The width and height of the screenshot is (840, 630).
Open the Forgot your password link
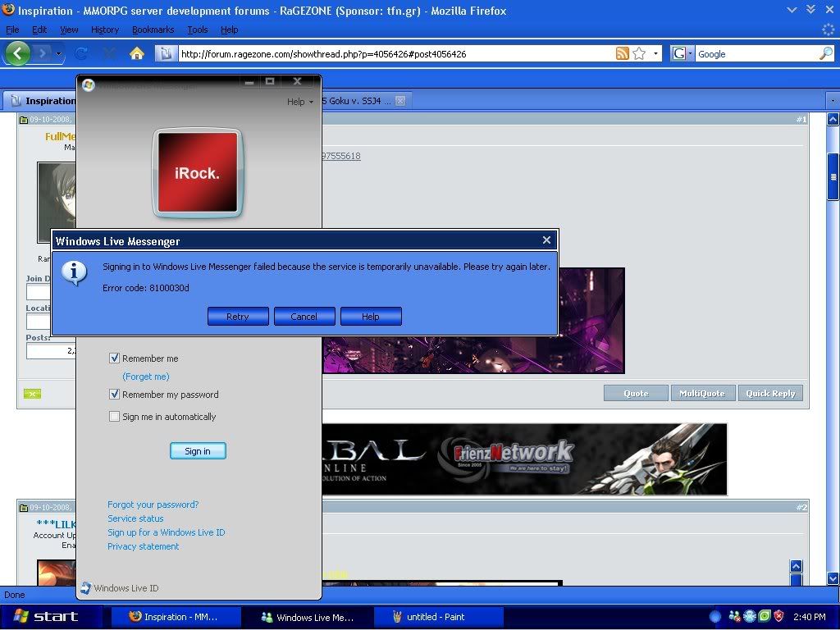[x=153, y=504]
